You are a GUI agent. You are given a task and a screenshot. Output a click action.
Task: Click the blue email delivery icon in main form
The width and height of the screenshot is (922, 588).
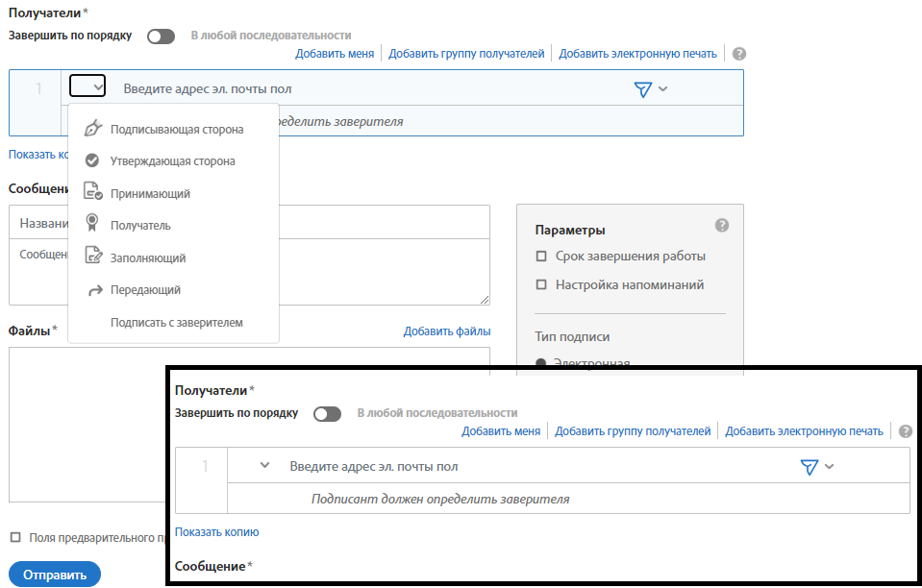tap(642, 89)
